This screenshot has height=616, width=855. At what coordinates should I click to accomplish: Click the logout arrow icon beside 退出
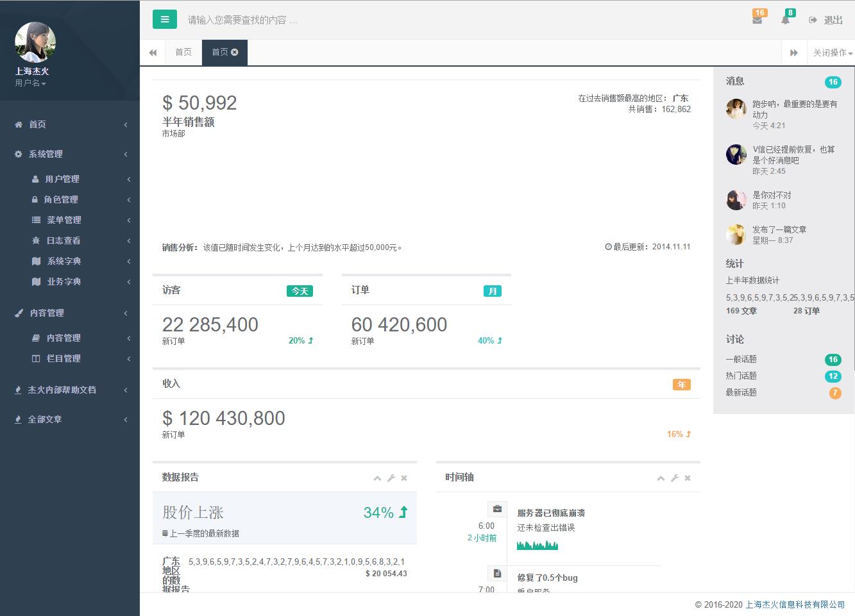813,20
